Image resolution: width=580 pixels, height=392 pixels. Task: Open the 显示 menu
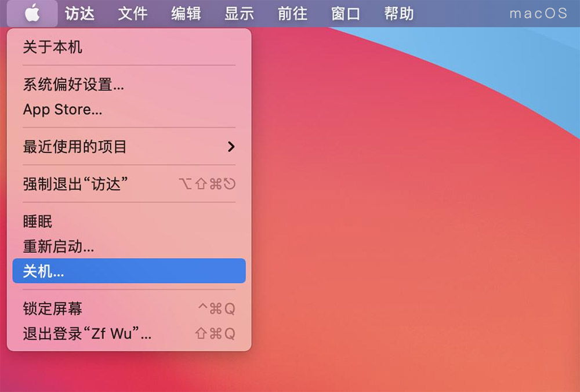click(x=240, y=14)
